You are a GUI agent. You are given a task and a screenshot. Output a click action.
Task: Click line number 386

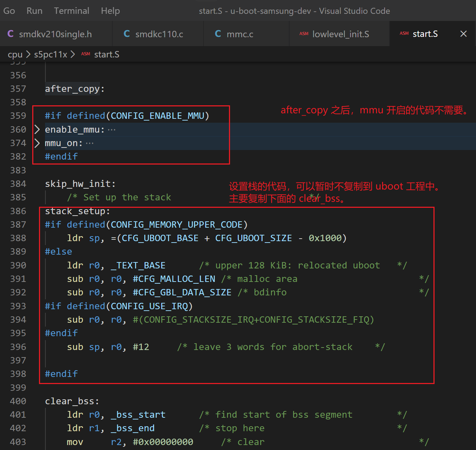click(x=18, y=211)
